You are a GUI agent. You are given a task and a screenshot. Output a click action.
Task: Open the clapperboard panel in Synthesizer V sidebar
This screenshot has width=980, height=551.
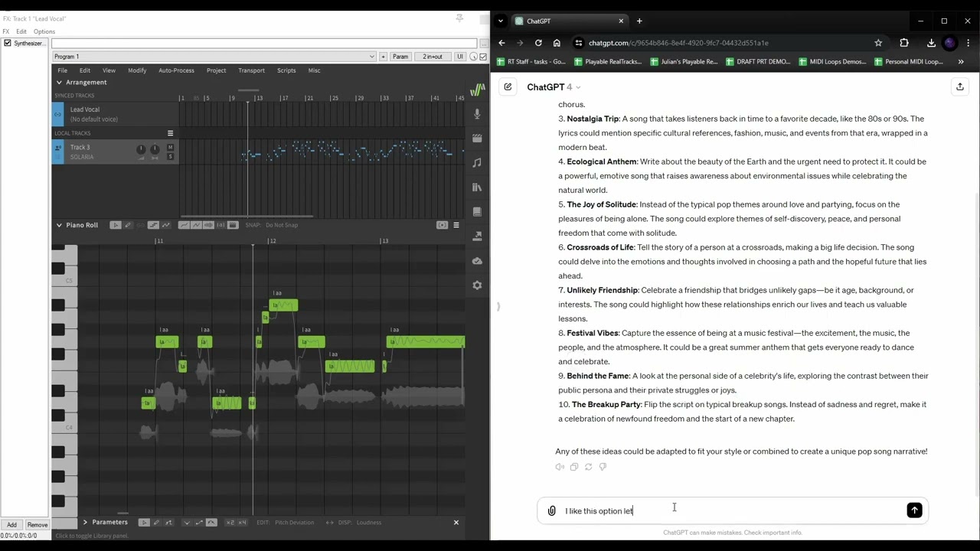(x=477, y=139)
